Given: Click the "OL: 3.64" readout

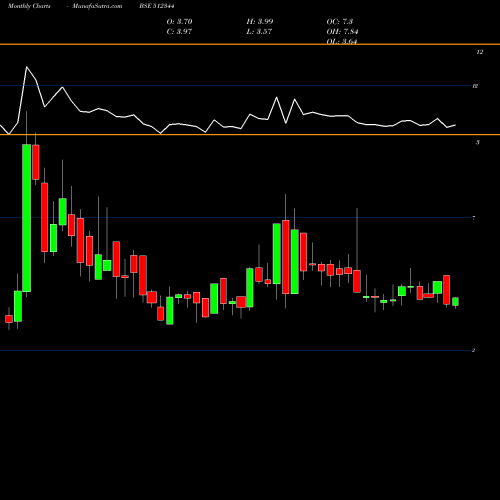Looking at the screenshot, I should pos(342,41).
